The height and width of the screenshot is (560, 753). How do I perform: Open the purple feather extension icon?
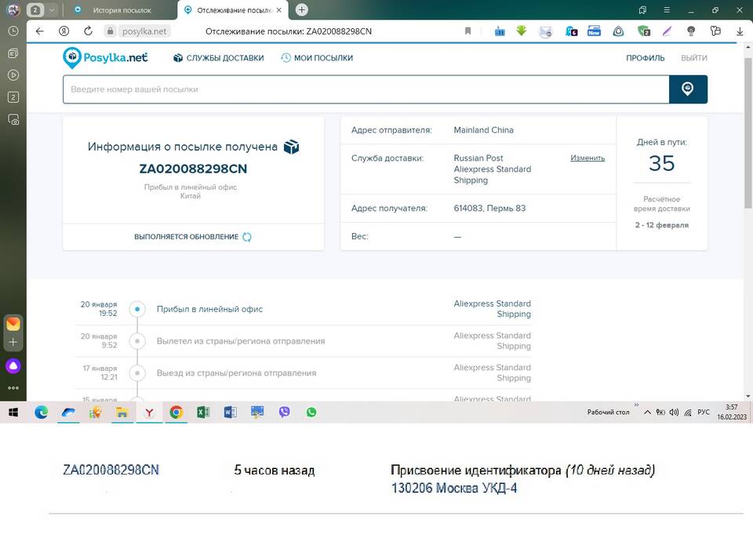[667, 31]
